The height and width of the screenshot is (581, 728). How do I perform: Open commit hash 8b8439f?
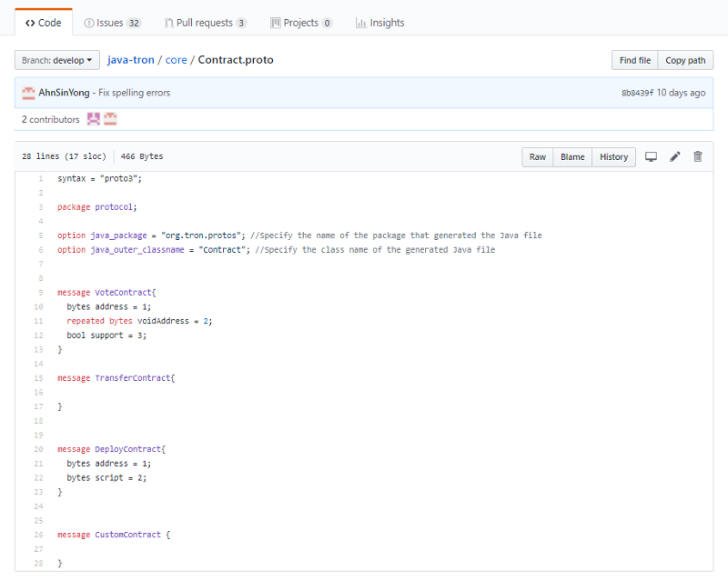click(x=637, y=93)
